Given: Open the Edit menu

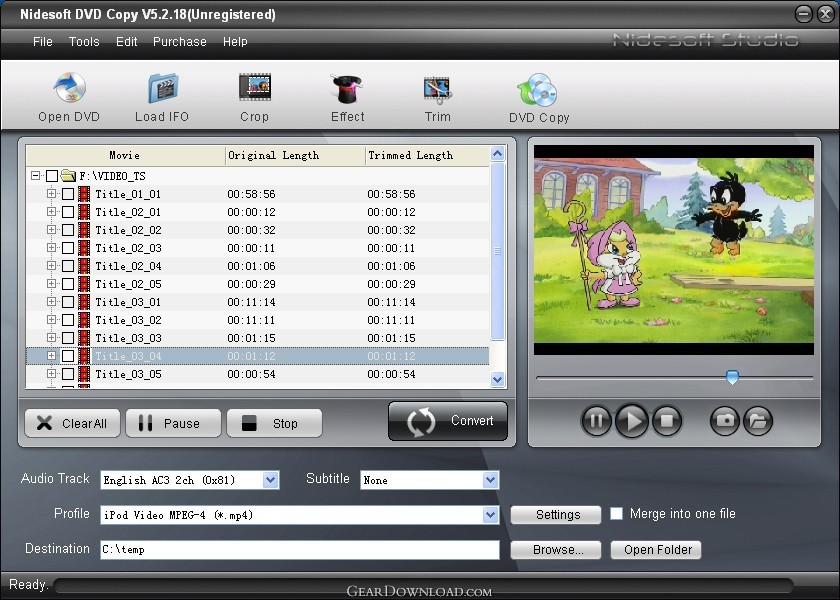Looking at the screenshot, I should click(126, 42).
